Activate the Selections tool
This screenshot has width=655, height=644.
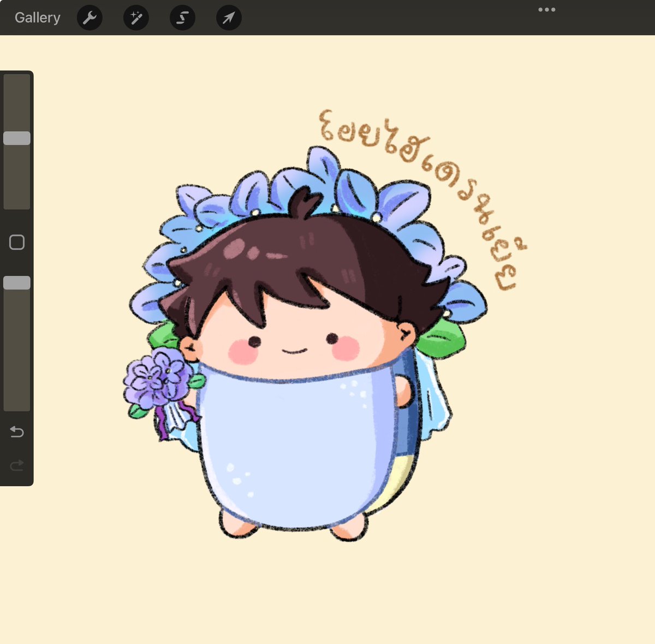click(x=182, y=17)
